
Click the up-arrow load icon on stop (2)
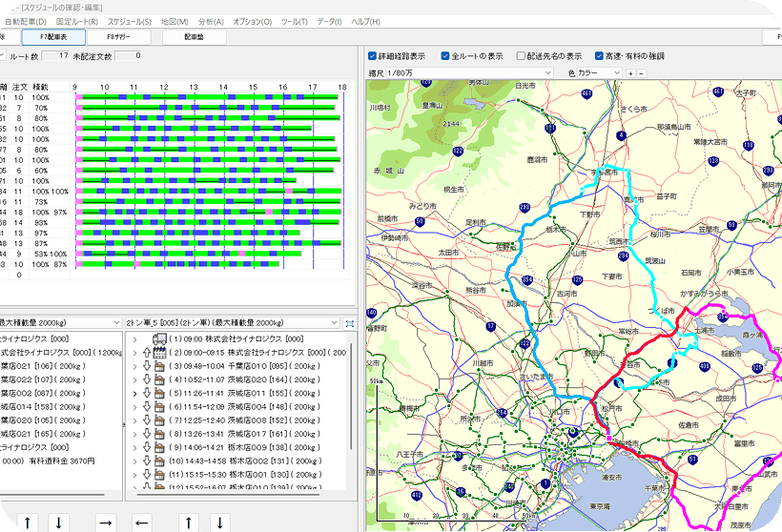[147, 353]
